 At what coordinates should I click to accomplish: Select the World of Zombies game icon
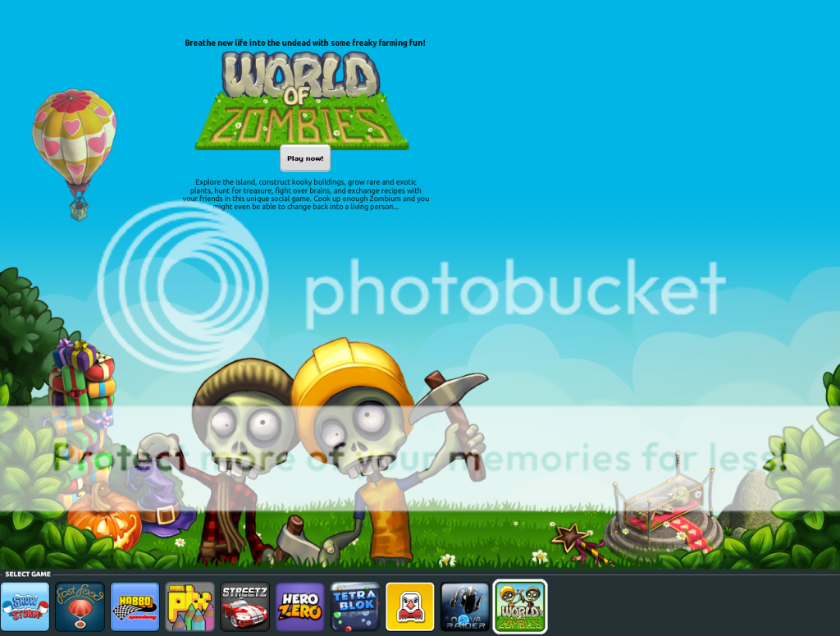click(519, 606)
